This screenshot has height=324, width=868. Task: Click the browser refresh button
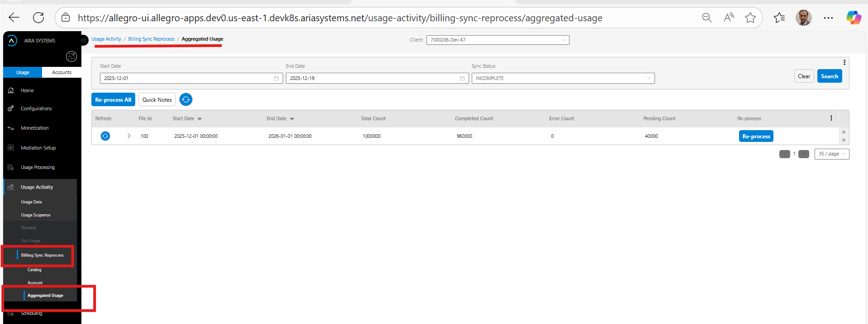[x=38, y=18]
